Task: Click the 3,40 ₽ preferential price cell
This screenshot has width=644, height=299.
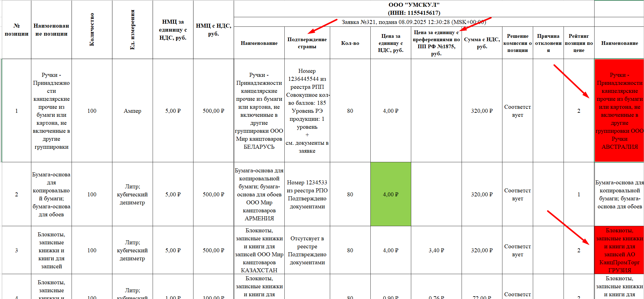Action: point(436,250)
